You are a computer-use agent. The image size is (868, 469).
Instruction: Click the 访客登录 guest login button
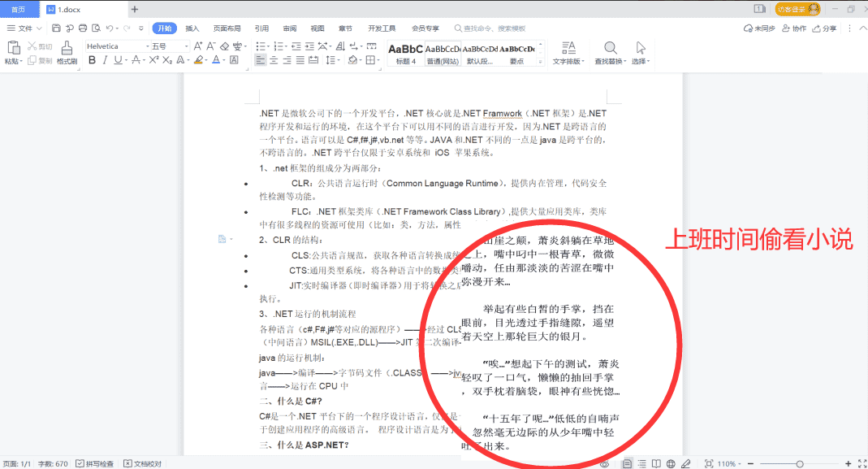pyautogui.click(x=797, y=9)
